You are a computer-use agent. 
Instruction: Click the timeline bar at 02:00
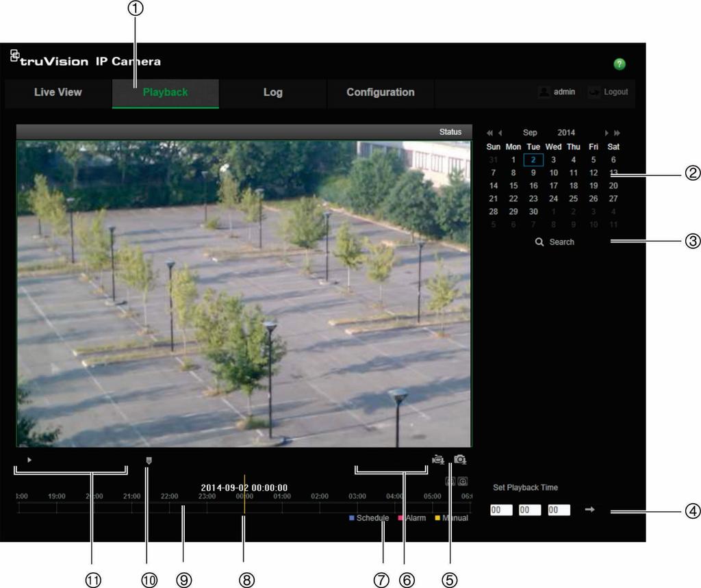(x=320, y=507)
